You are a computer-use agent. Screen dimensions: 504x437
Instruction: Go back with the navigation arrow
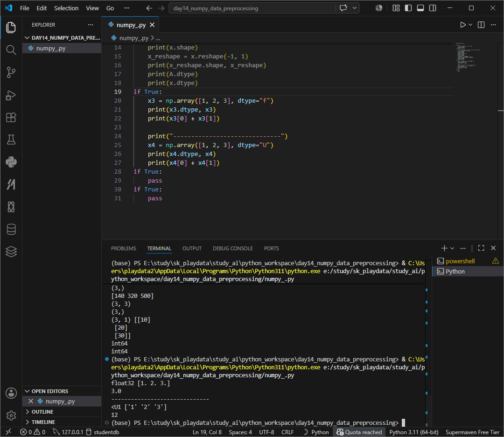click(149, 8)
